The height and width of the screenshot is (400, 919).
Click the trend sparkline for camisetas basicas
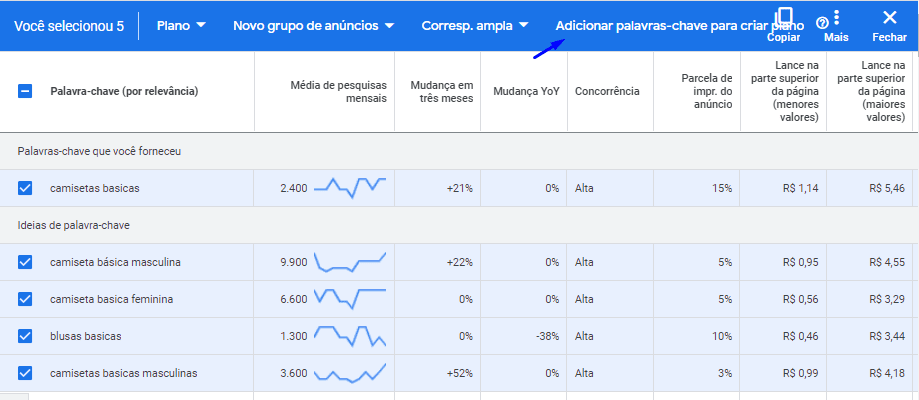tap(349, 187)
